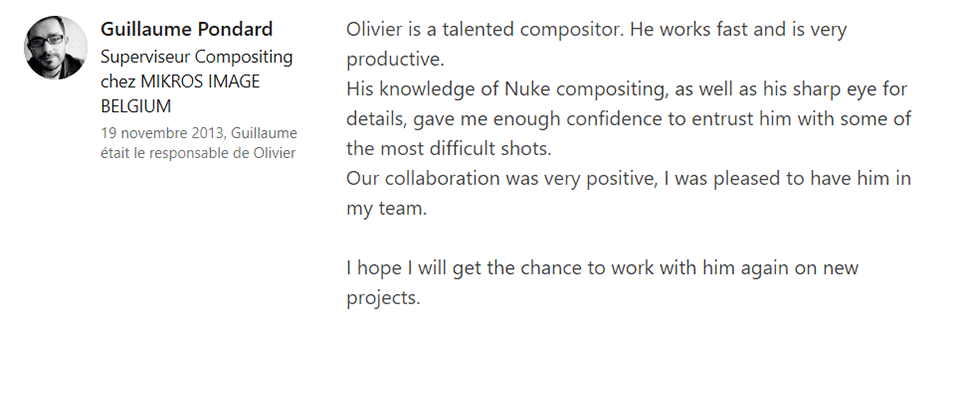Click the phrase "sharp eye for"
The width and height of the screenshot is (966, 410).
[x=849, y=89]
